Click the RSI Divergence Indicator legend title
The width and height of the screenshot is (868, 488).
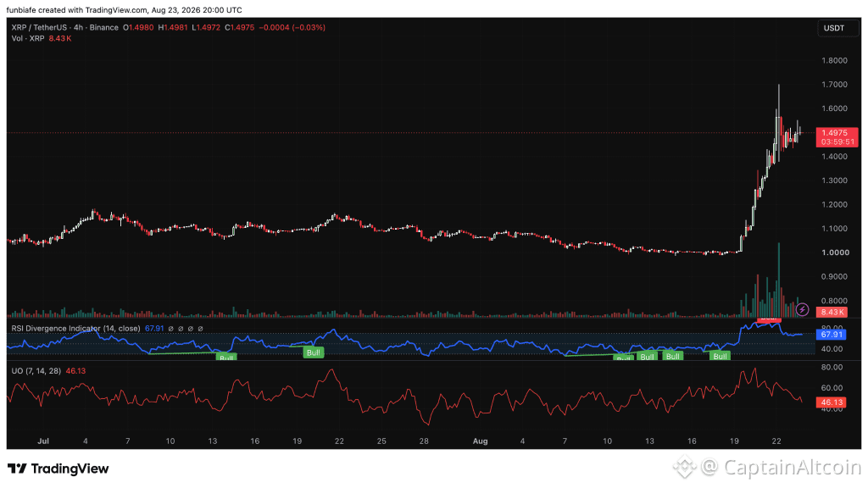point(75,328)
